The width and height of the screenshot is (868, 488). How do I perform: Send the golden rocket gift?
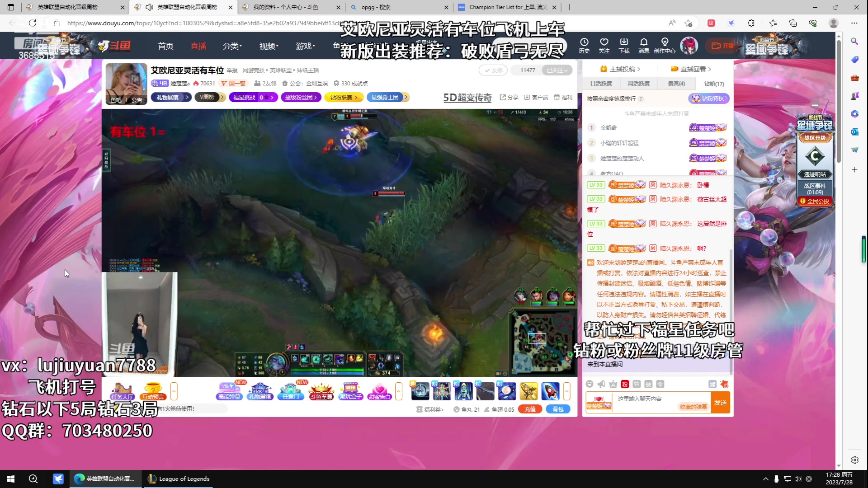[x=528, y=391]
